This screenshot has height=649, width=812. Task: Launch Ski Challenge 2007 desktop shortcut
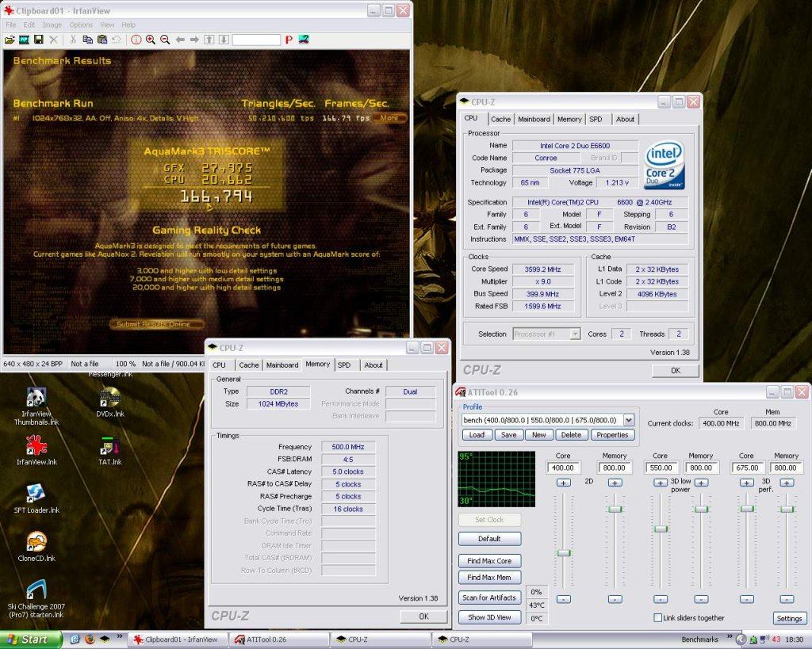(x=36, y=599)
